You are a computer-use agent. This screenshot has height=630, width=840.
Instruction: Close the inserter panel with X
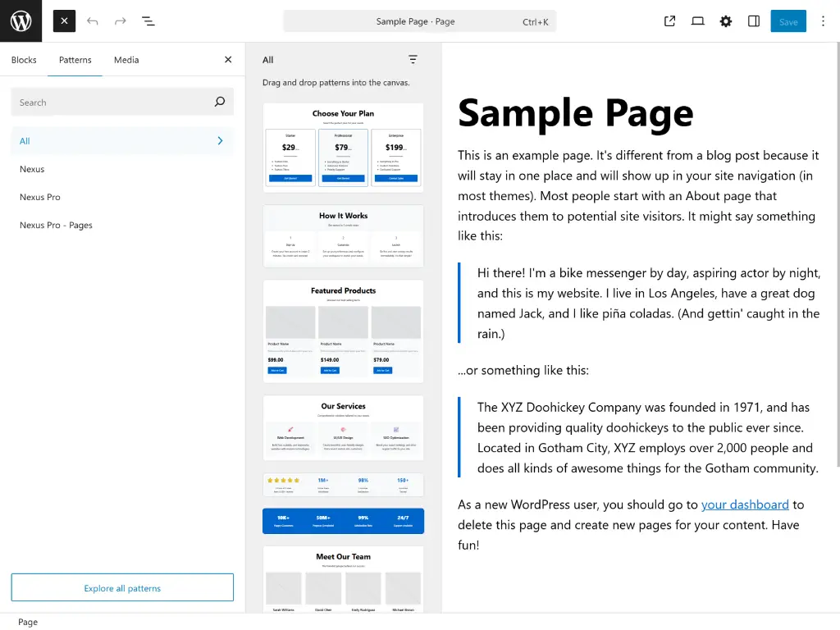click(x=228, y=60)
